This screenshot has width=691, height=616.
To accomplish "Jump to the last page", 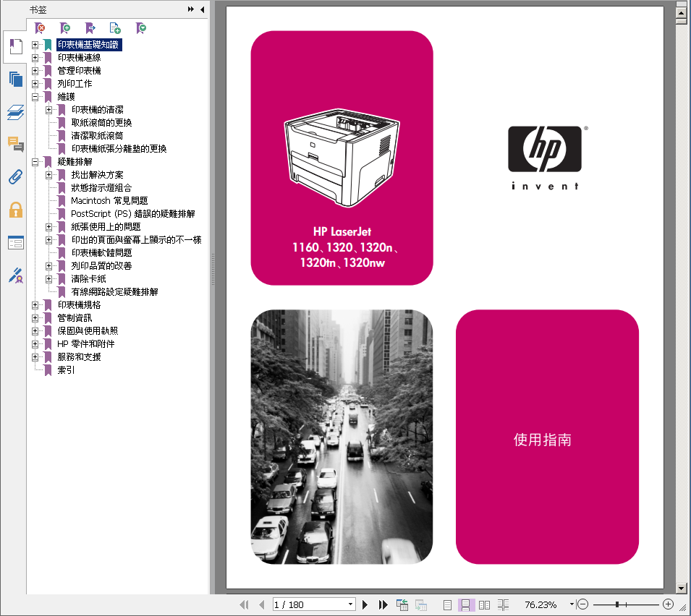I will 383,604.
